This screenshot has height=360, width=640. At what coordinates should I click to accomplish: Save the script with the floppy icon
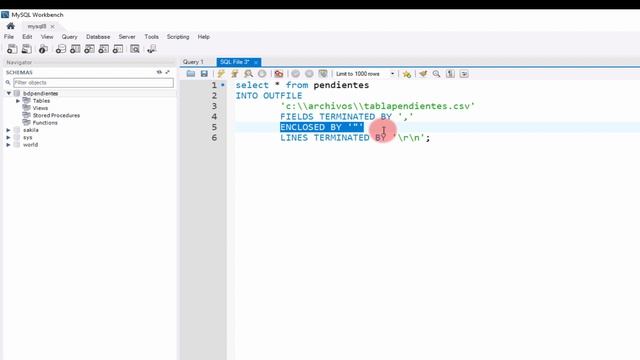pos(204,74)
